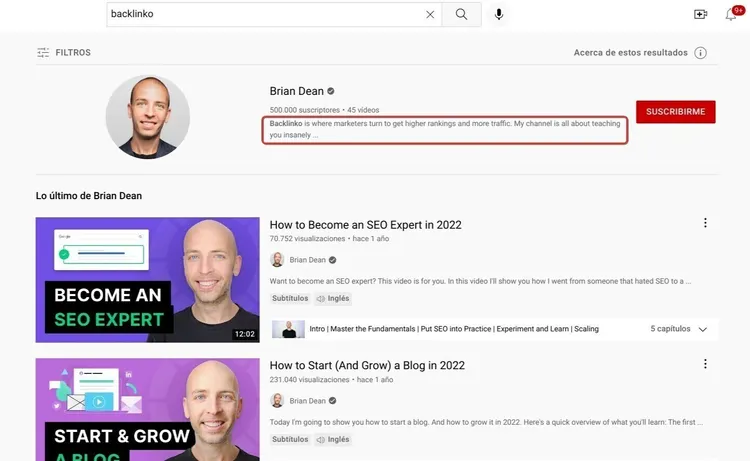Open more options for SEO Expert video
Viewport: 750px width, 461px height.
[705, 223]
